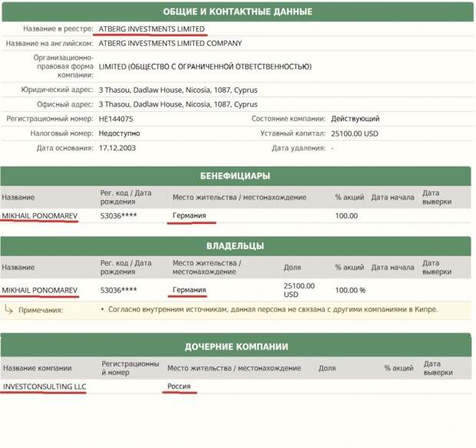Click the Название в реестре label

(58, 29)
